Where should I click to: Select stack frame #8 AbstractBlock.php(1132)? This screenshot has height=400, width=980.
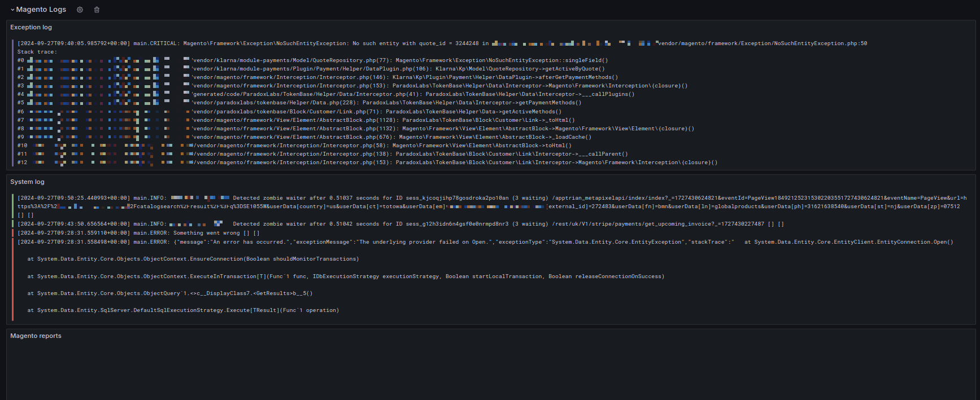[x=356, y=129]
